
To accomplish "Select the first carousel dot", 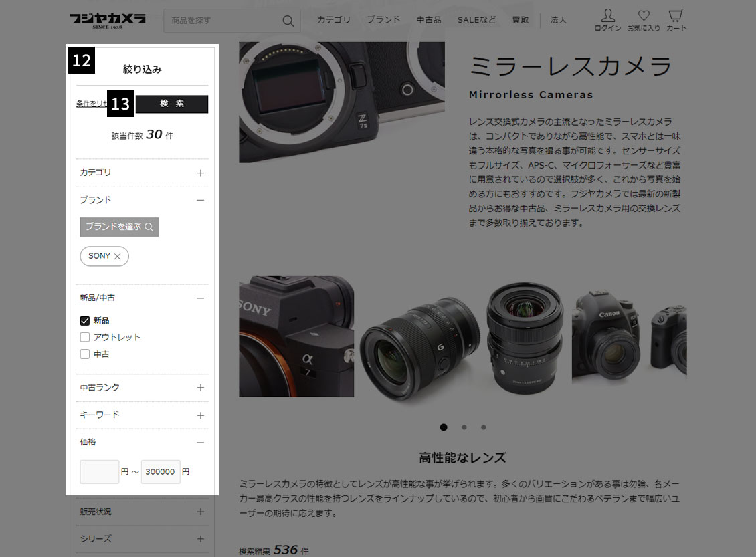I will coord(444,427).
